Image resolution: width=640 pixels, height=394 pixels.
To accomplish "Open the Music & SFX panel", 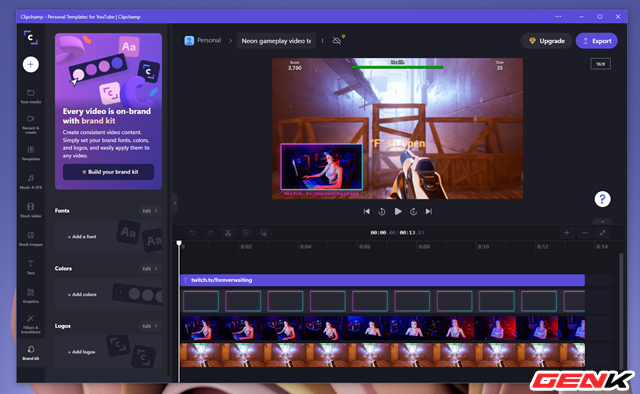I will (31, 182).
